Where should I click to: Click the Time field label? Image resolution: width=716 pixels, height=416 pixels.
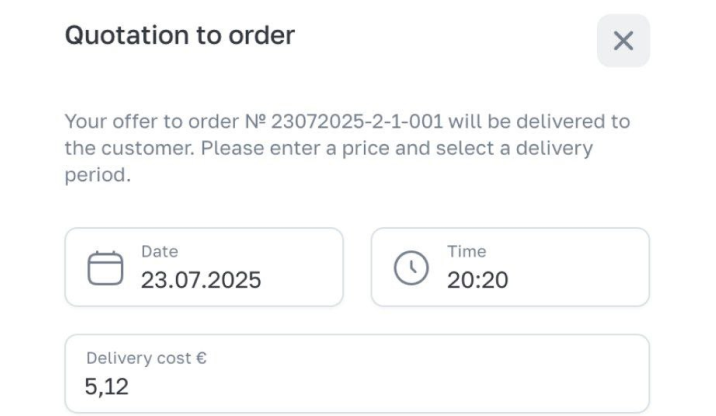click(x=467, y=252)
